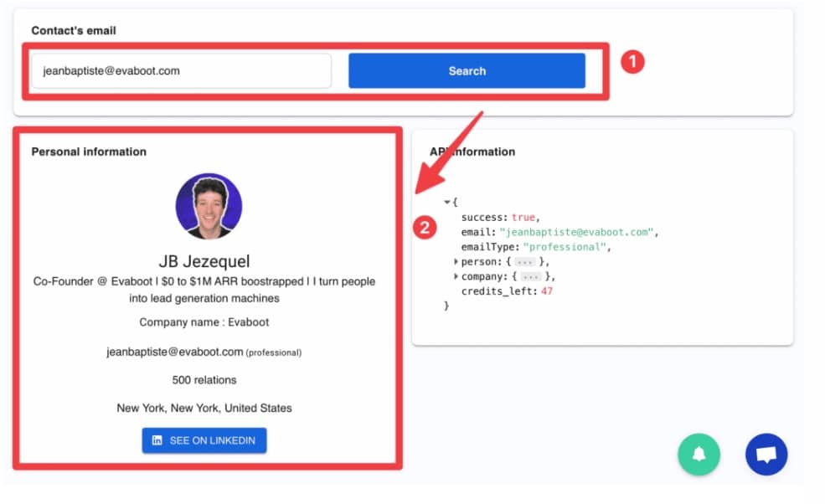Click 'New York, New York, United States'

click(x=204, y=409)
